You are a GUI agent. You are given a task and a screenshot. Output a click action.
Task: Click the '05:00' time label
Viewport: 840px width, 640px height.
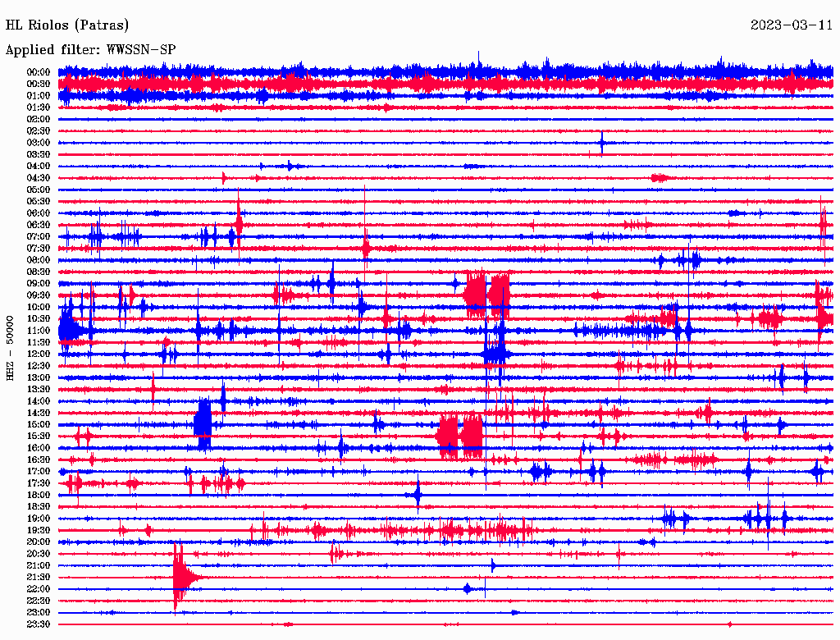click(x=39, y=190)
